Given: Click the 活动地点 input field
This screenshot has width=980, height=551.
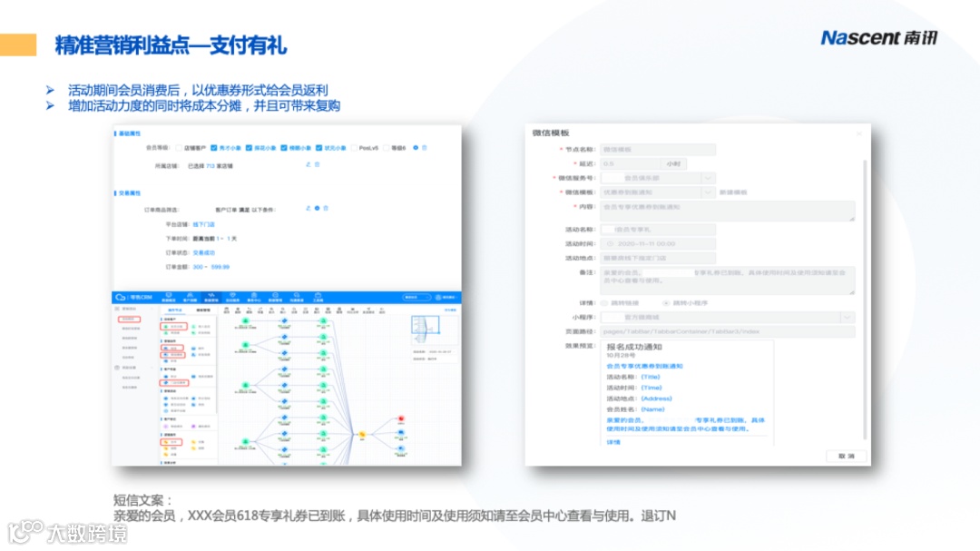Looking at the screenshot, I should pyautogui.click(x=658, y=259).
